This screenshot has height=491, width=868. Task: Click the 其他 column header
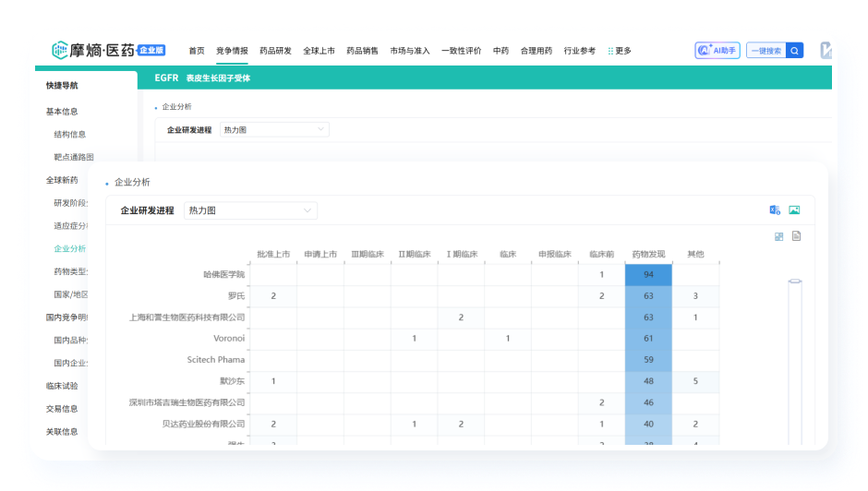coord(695,254)
